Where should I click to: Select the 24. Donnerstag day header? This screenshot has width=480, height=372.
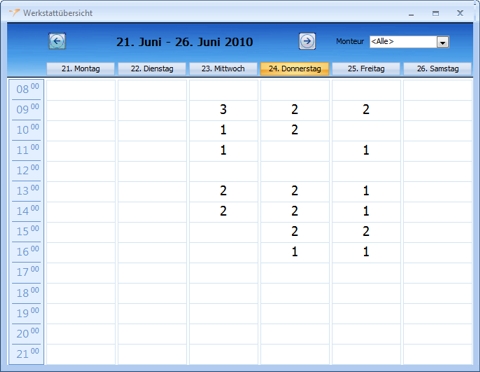click(295, 69)
